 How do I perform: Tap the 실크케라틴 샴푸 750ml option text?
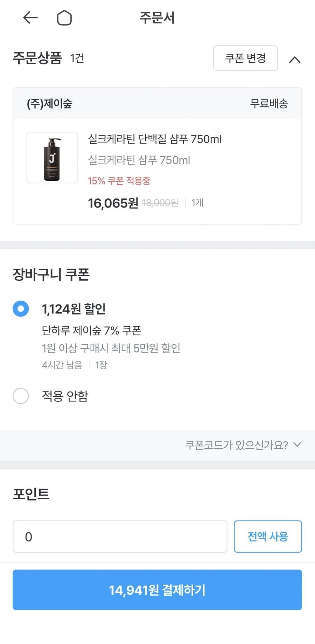point(139,160)
